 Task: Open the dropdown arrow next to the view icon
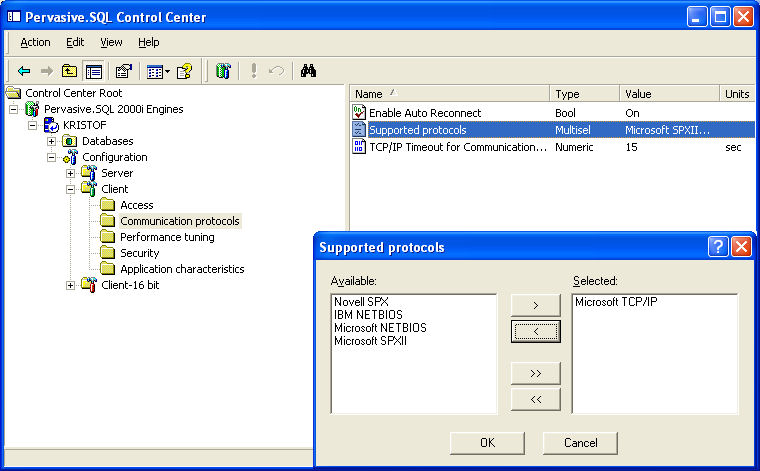[168, 72]
